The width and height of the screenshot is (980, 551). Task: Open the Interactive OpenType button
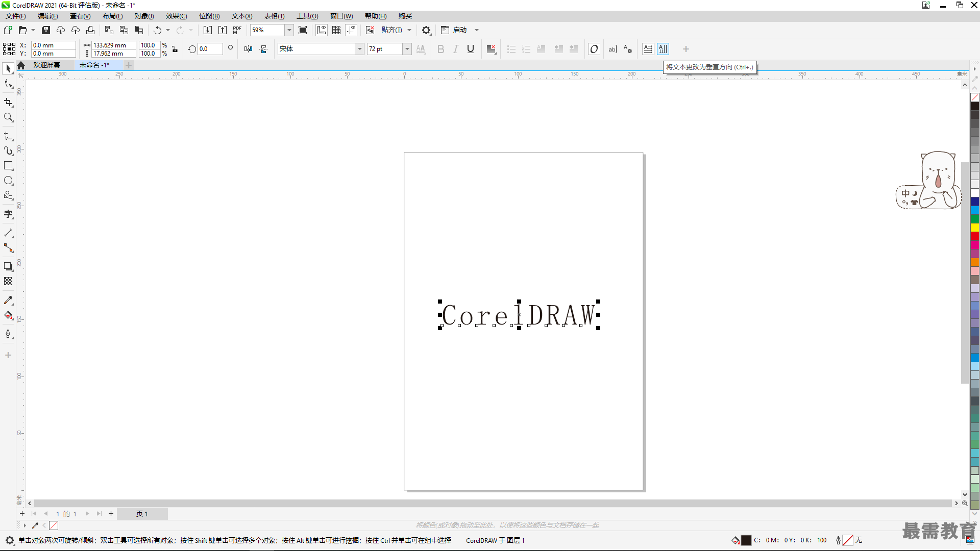(x=594, y=49)
